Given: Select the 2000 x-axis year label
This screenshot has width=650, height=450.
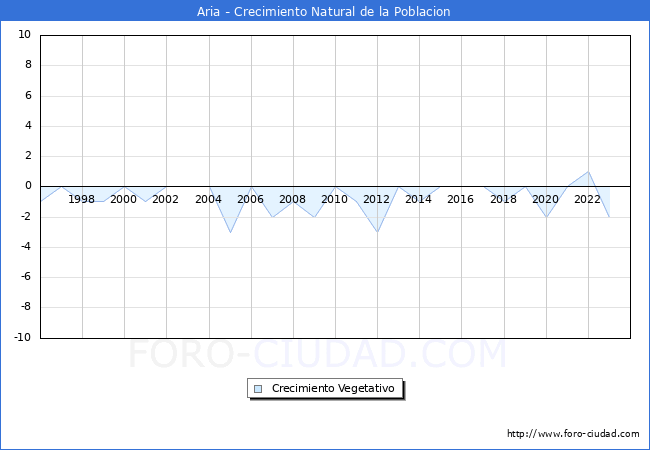Looking at the screenshot, I should [x=124, y=199].
